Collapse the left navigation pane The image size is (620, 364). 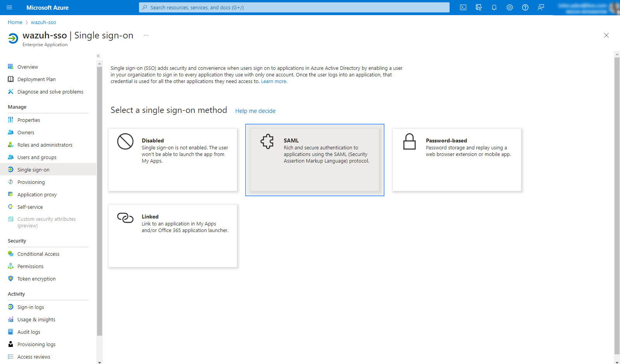(98, 56)
